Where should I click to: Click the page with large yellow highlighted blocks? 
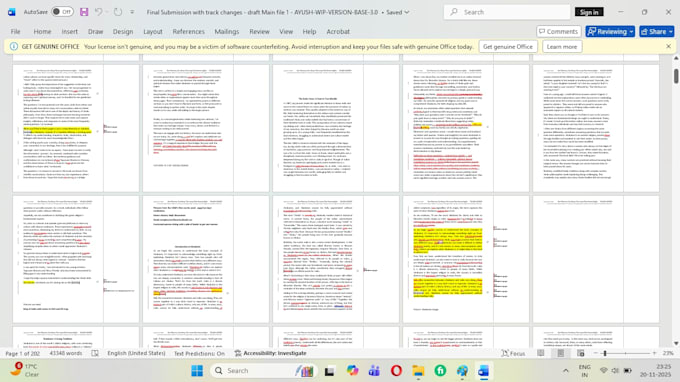click(466, 259)
